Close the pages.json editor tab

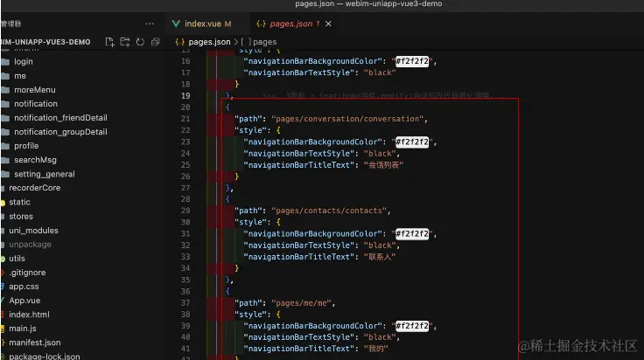click(x=328, y=24)
